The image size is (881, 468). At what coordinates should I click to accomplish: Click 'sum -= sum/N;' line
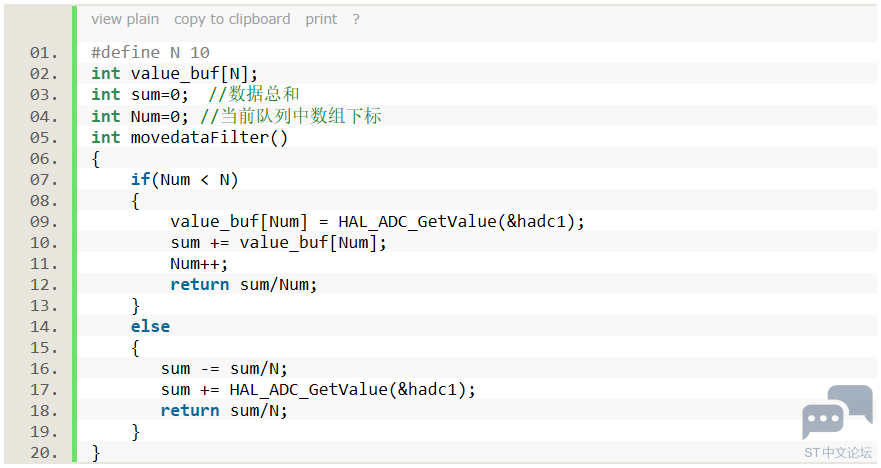(224, 369)
